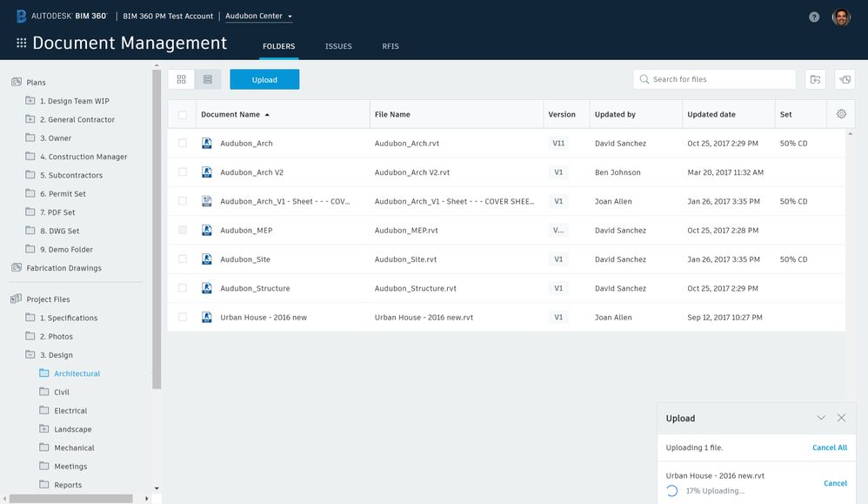Tick the select-all checkbox in table header
The height and width of the screenshot is (504, 868).
tap(182, 115)
